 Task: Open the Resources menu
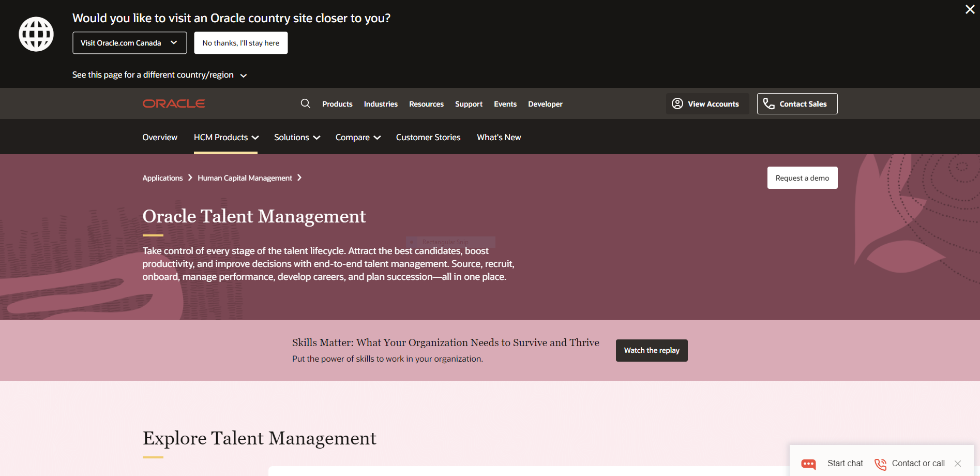426,104
